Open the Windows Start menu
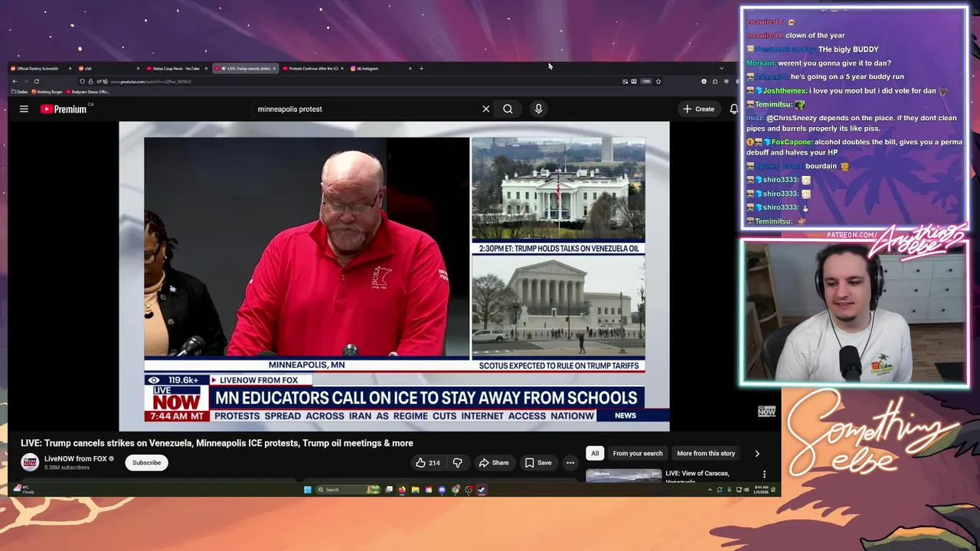Screen dimensions: 980x551 click(308, 490)
